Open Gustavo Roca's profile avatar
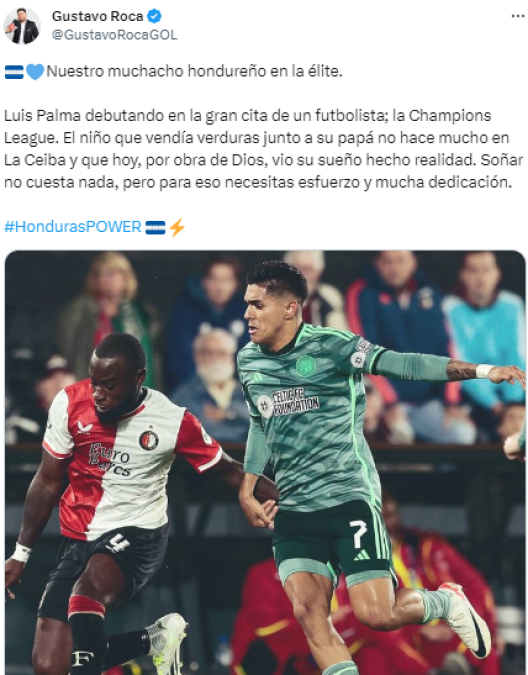 22,26
